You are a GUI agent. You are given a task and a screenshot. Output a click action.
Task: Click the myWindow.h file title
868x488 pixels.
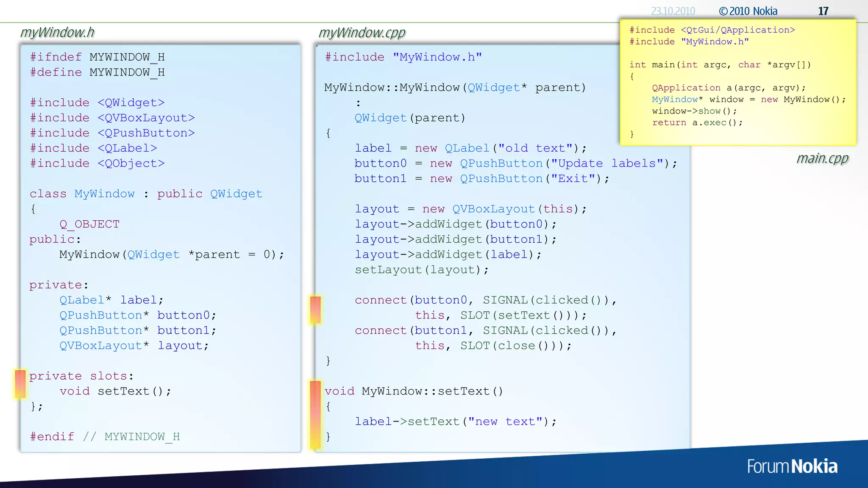pyautogui.click(x=57, y=33)
